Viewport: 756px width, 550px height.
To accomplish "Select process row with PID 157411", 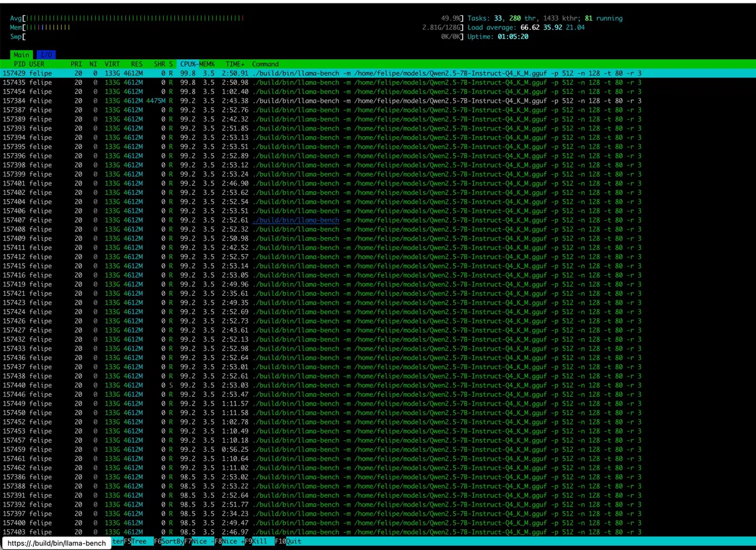I will click(x=378, y=248).
